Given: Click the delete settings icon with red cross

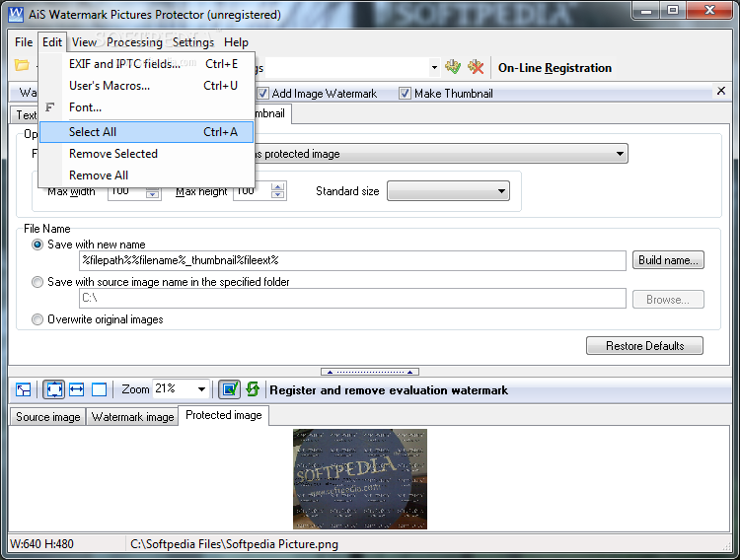Looking at the screenshot, I should pos(476,67).
